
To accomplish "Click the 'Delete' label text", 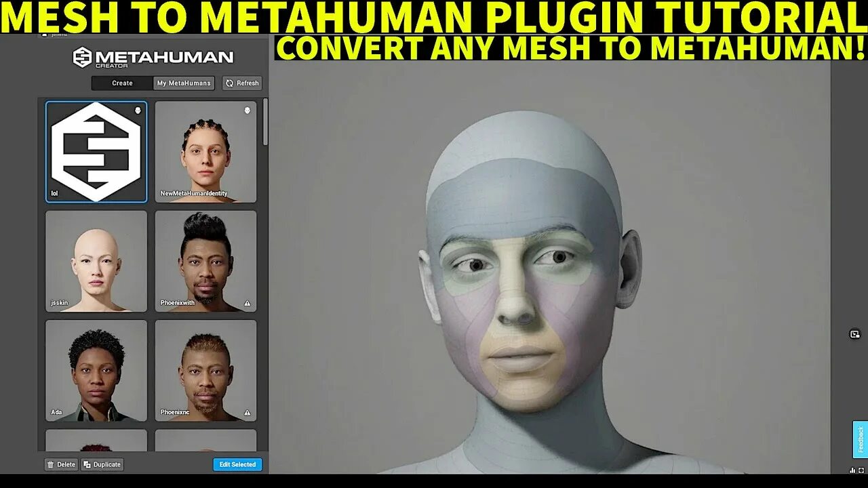I will tap(66, 465).
